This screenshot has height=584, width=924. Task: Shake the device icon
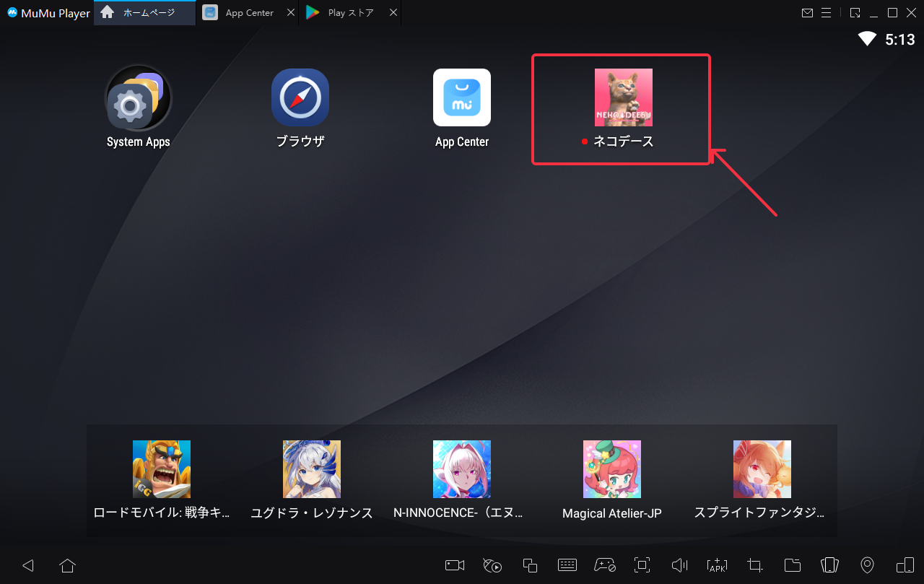click(x=830, y=565)
